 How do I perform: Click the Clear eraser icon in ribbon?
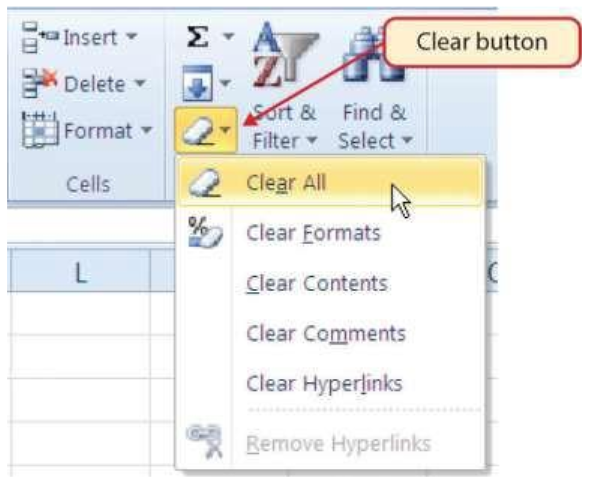point(198,131)
